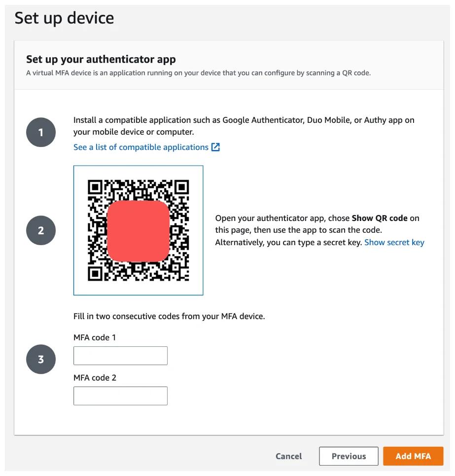Click the external link icon next to compatible applications

click(x=215, y=146)
